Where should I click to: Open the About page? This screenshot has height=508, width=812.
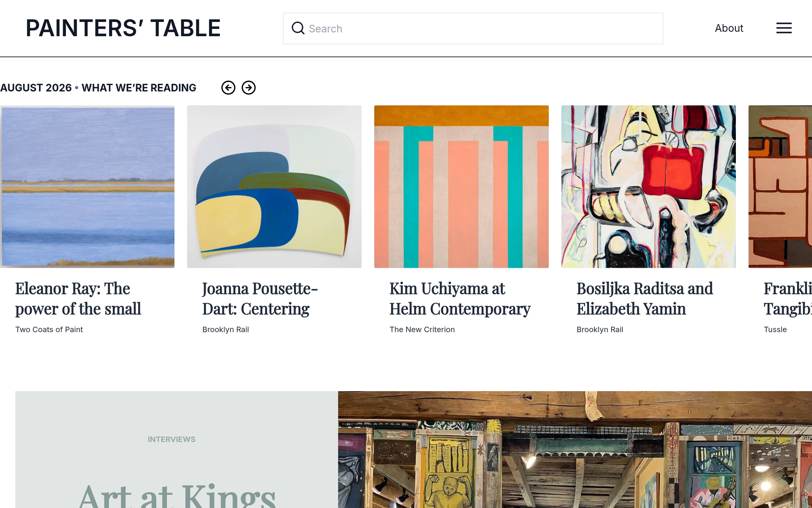coord(729,28)
